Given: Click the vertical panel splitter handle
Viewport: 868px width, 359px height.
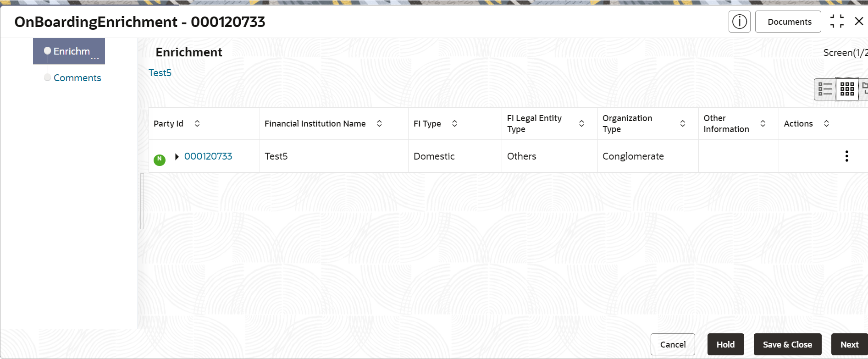Looking at the screenshot, I should (x=142, y=201).
